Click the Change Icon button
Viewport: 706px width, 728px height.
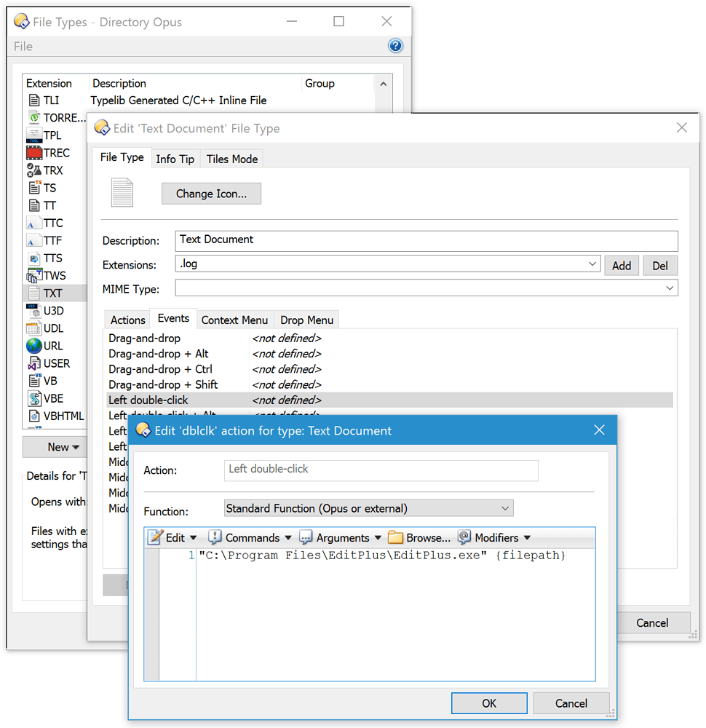click(x=211, y=193)
